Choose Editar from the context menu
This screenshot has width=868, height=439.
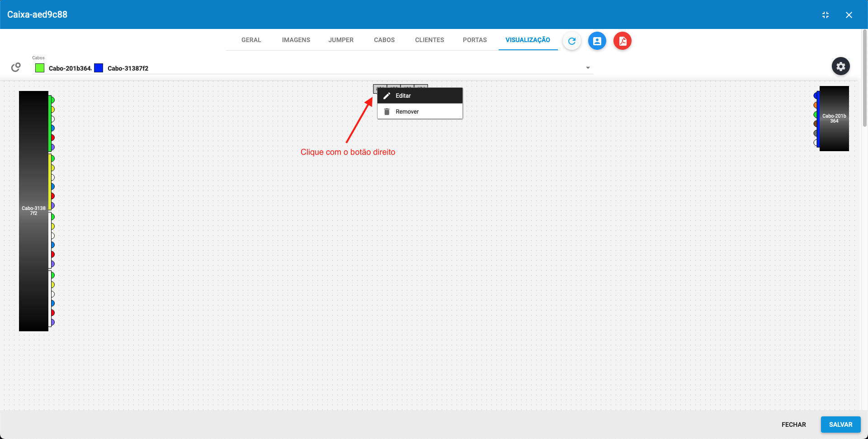(420, 95)
